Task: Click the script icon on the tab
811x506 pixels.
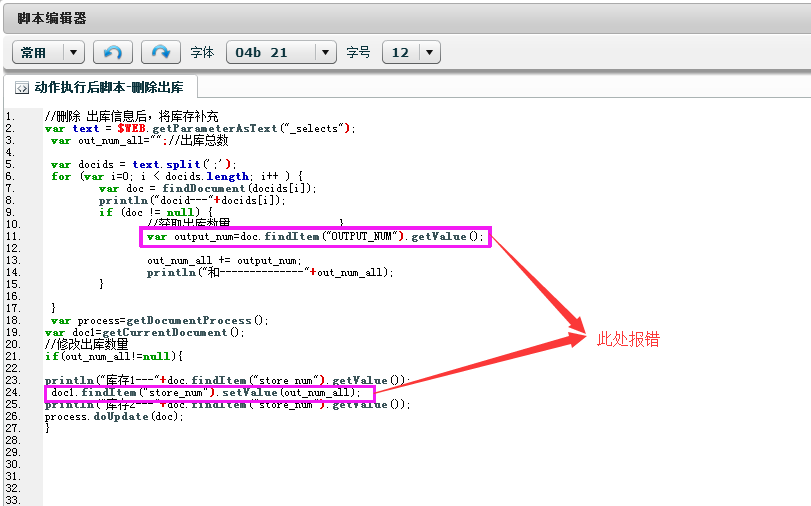Action: tap(22, 88)
